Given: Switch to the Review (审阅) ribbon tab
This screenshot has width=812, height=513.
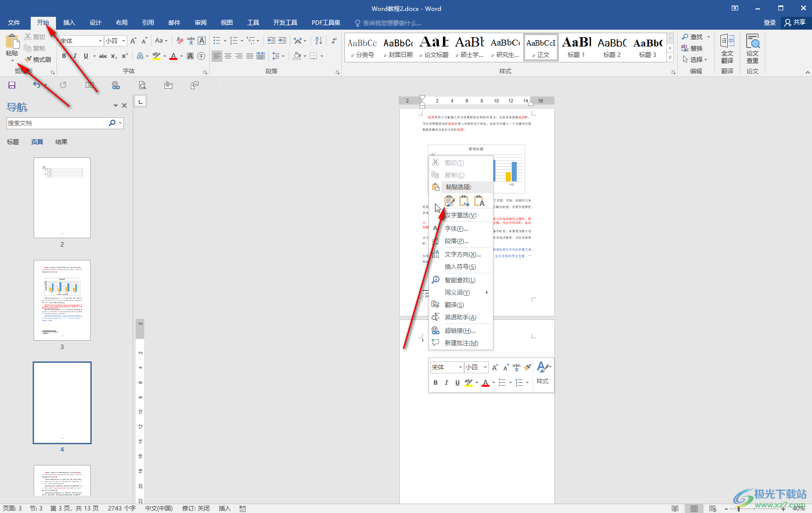Looking at the screenshot, I should pos(201,23).
